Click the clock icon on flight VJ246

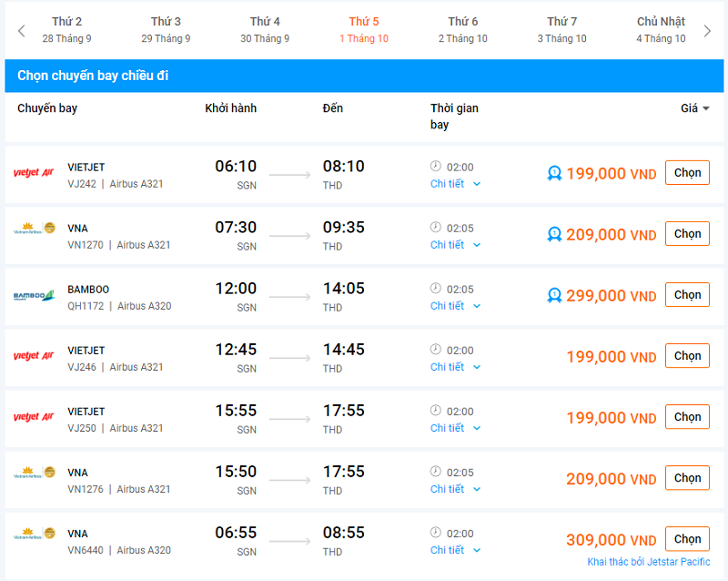tap(436, 350)
